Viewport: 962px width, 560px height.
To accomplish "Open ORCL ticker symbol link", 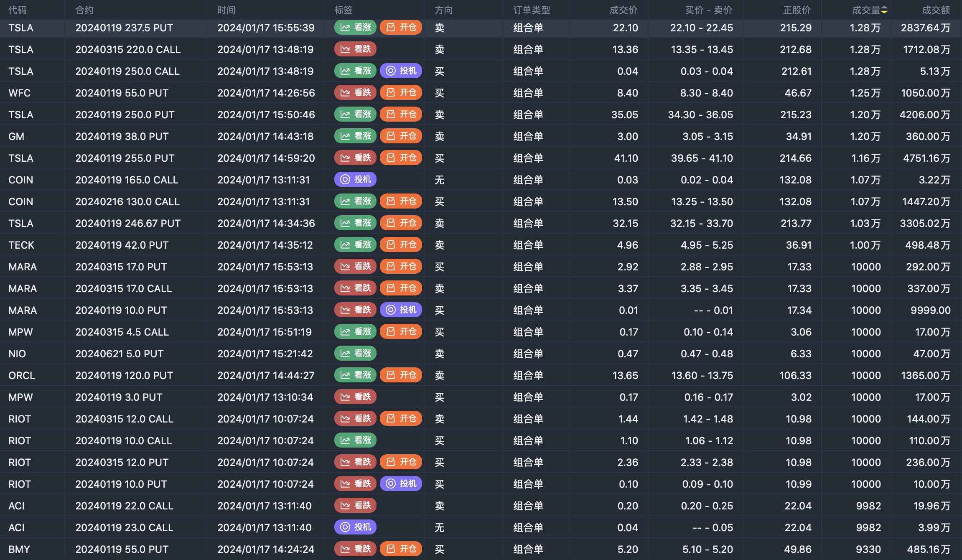I will click(22, 375).
